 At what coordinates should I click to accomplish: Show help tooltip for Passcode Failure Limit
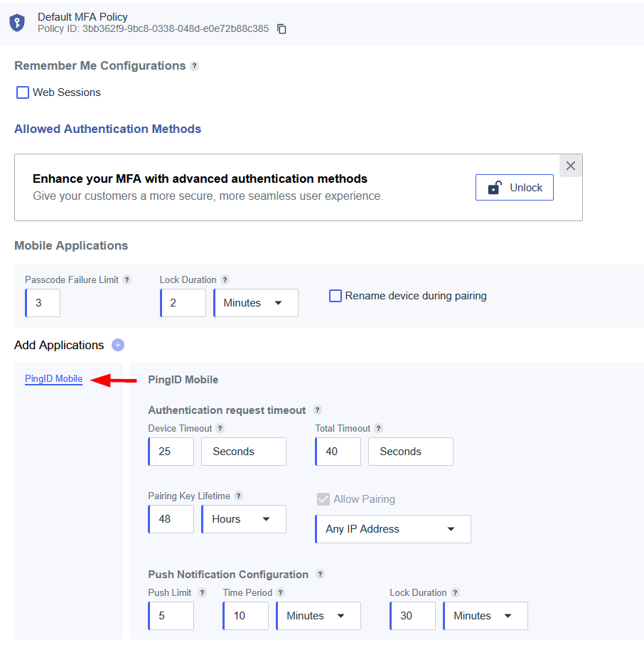pos(127,280)
